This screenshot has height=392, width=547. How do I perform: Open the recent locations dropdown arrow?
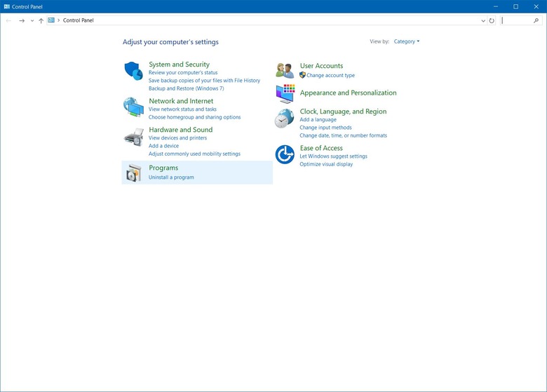[x=32, y=21]
